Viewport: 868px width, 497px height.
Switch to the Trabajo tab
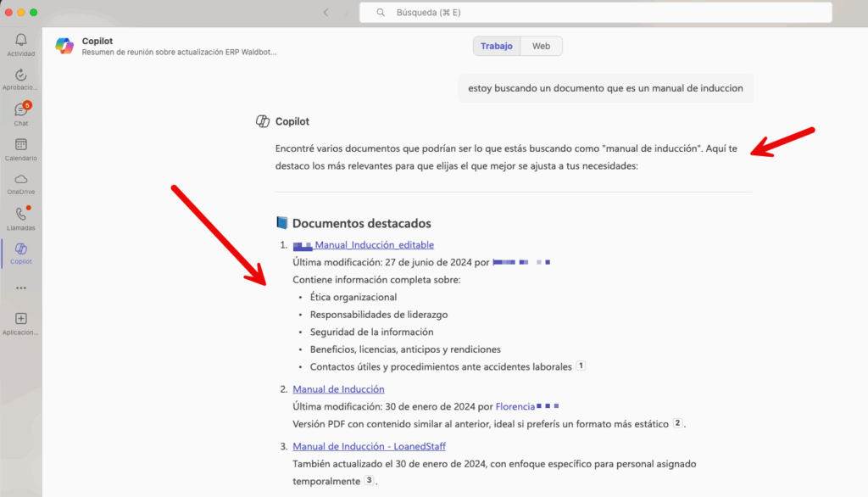pyautogui.click(x=497, y=46)
